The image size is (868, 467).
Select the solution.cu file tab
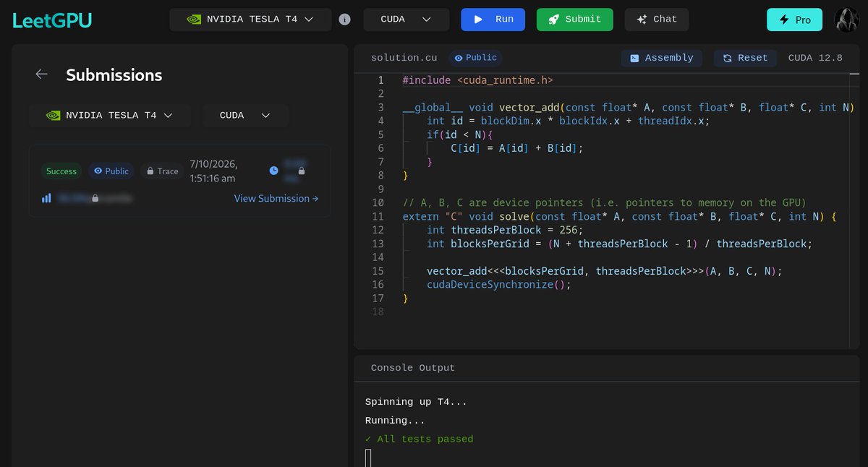(x=405, y=58)
